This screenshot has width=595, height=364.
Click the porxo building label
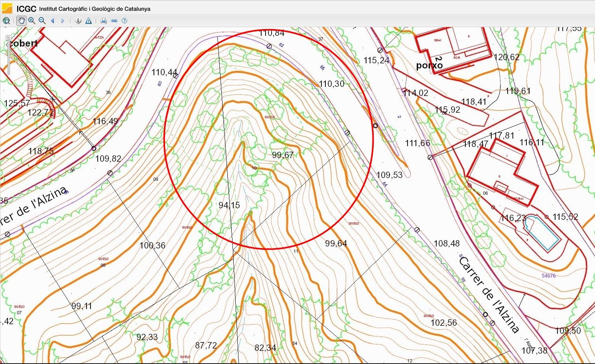[x=430, y=65]
